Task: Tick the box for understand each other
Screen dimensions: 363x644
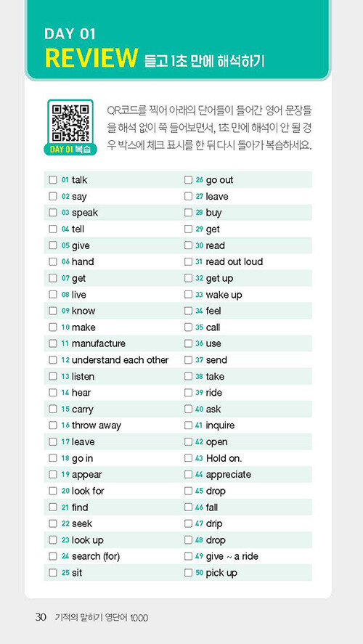Action: click(x=53, y=360)
